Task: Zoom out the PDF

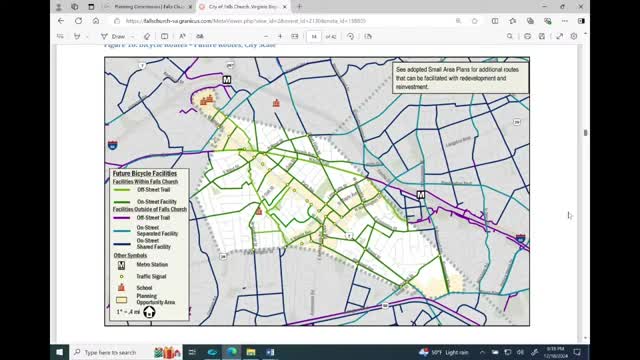Action: click(266, 36)
